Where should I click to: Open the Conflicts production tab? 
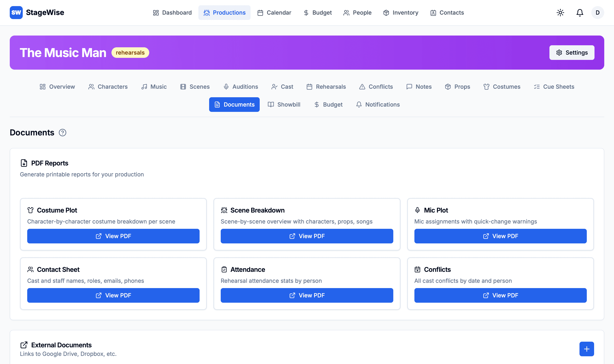tap(376, 87)
